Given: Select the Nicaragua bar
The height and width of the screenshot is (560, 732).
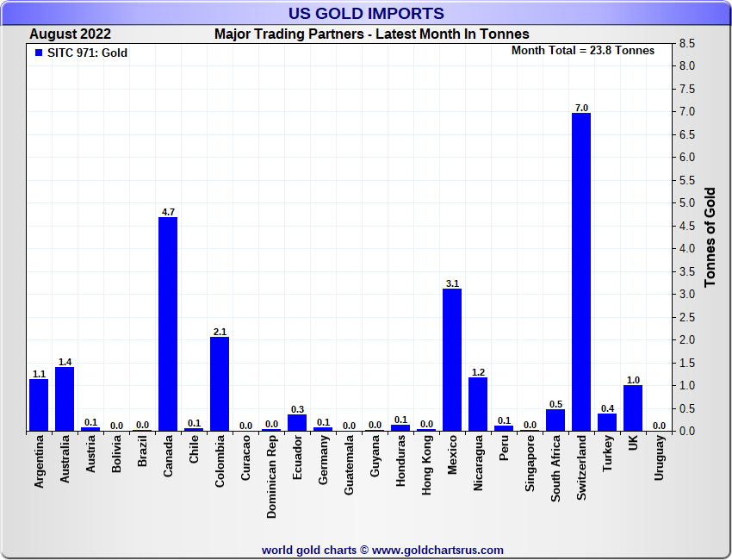Looking at the screenshot, I should 478,404.
